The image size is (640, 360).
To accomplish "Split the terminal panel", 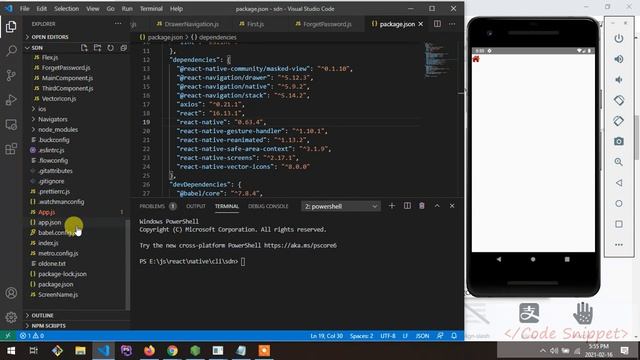I will pos(407,206).
